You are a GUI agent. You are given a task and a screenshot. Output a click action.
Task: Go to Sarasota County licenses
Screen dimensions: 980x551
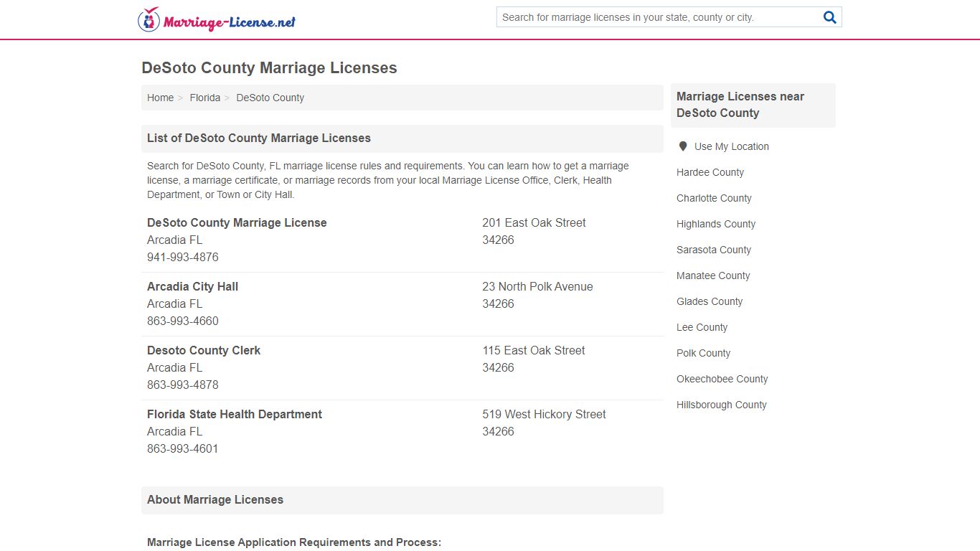click(x=714, y=250)
